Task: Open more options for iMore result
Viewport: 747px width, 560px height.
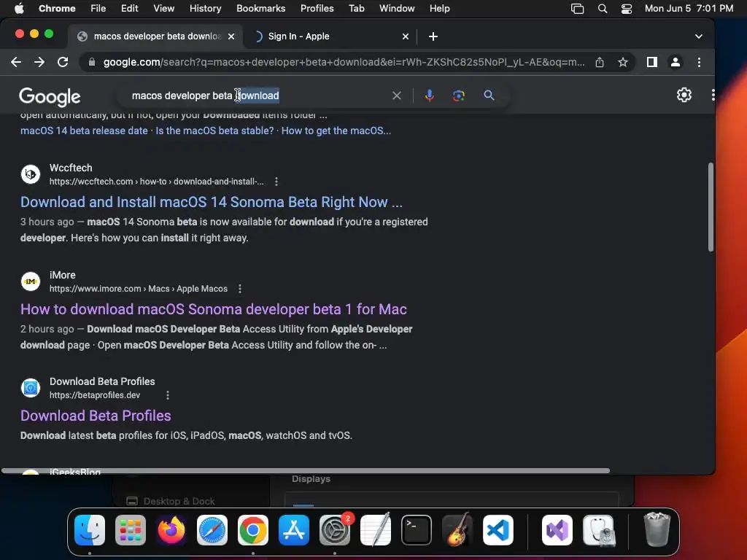Action: click(x=240, y=289)
